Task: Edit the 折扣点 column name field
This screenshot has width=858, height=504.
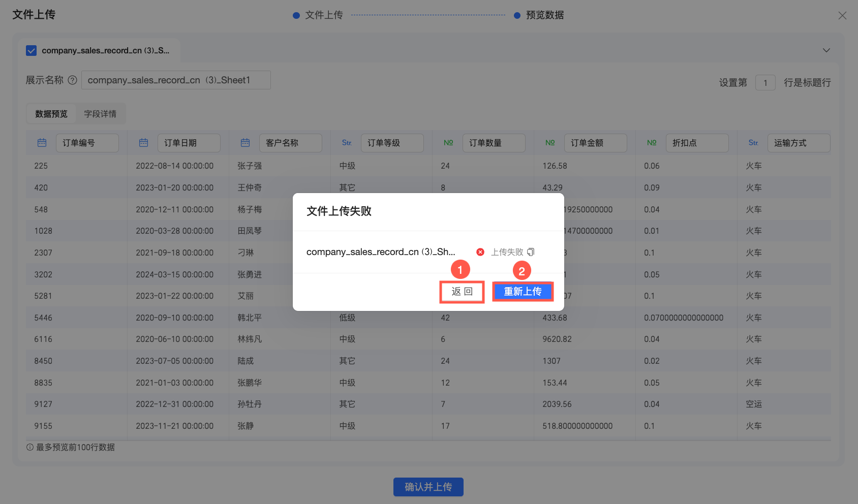Action: click(x=697, y=143)
